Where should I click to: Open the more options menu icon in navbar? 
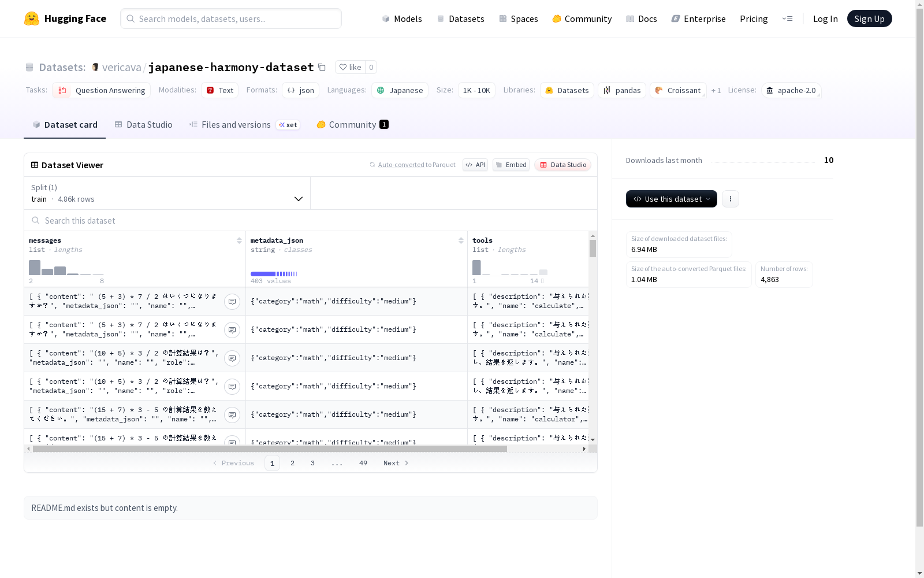(x=787, y=18)
